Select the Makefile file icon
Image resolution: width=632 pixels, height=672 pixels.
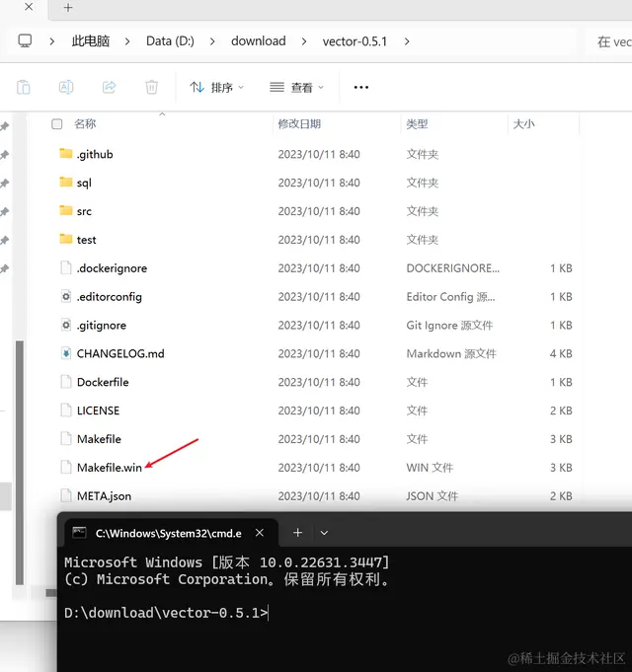pos(66,438)
